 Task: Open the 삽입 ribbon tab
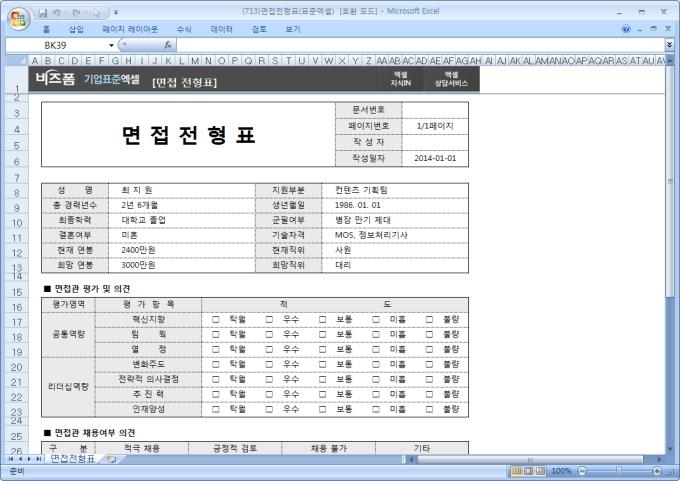point(76,29)
